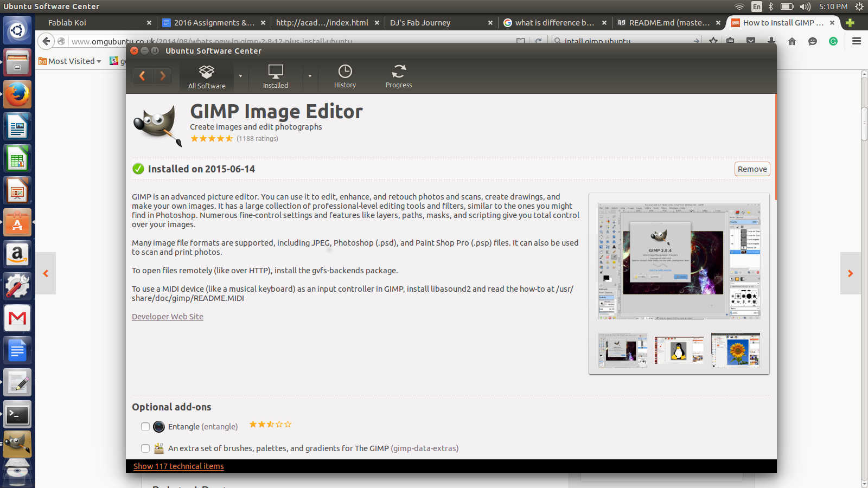
Task: Select the sunflower thumbnail
Action: [736, 350]
